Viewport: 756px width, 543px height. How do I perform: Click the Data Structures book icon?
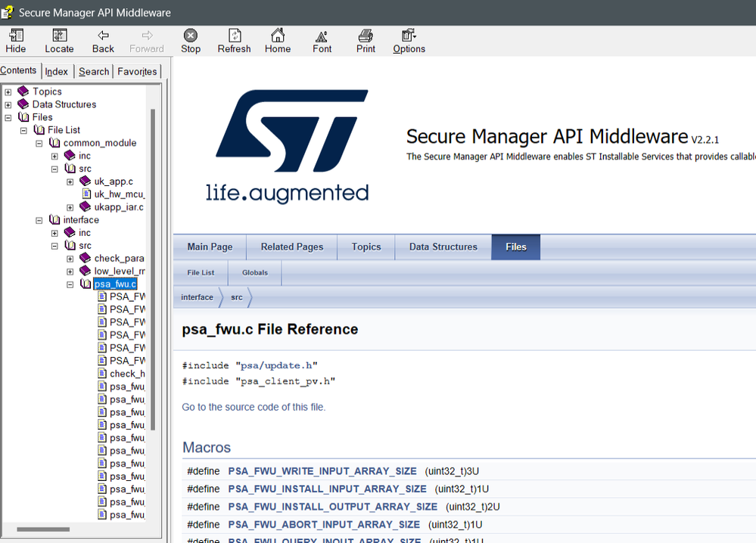[x=23, y=104]
